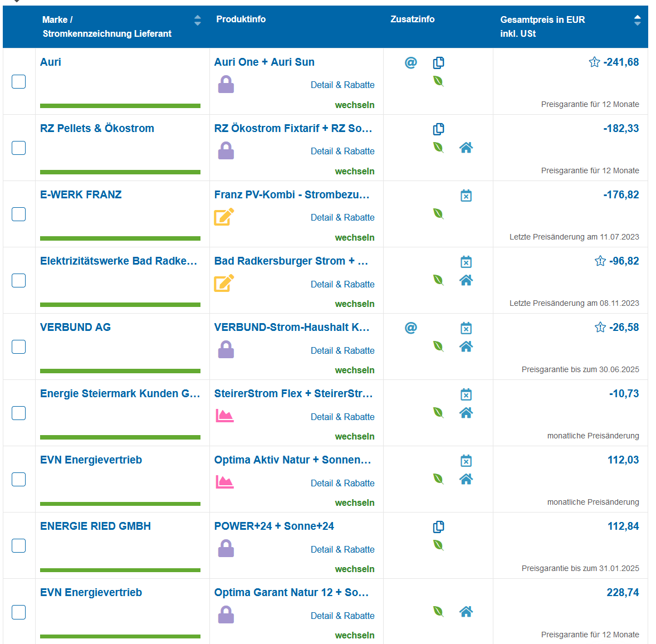Click the price value 112,03

click(x=623, y=460)
